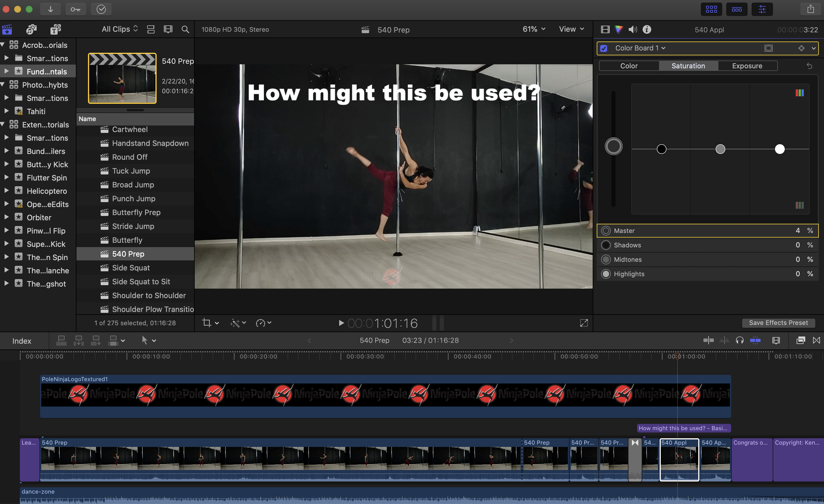Click the Name column header
The width and height of the screenshot is (824, 504).
point(135,119)
